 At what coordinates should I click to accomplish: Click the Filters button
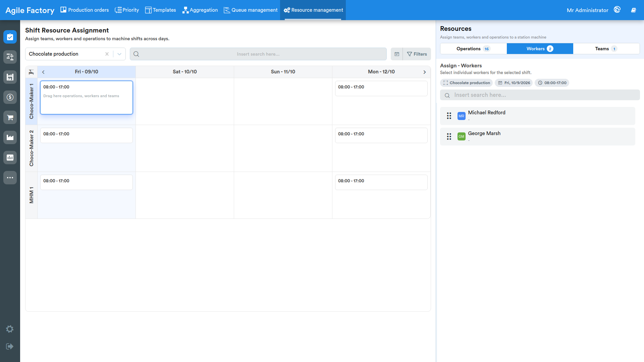coord(417,54)
